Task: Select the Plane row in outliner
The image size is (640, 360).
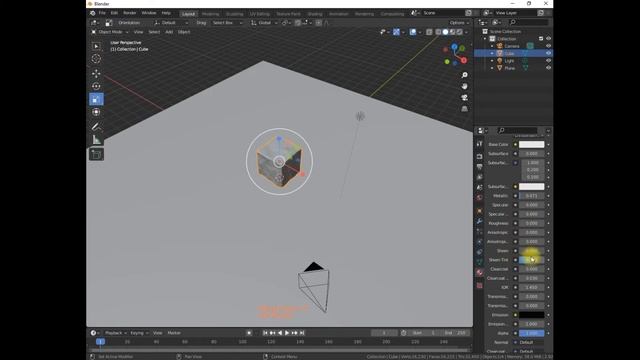Action: point(513,68)
